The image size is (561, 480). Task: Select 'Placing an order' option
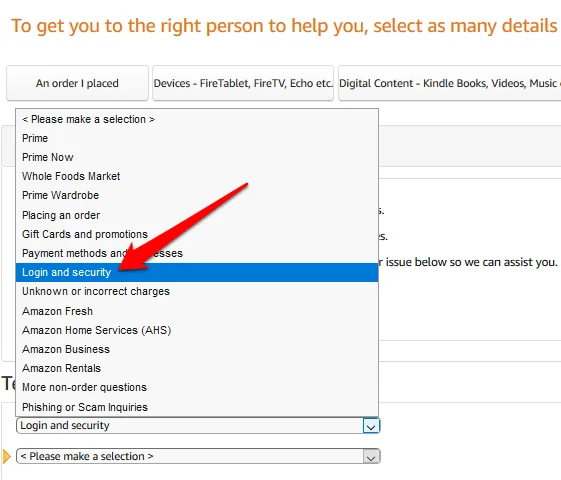(x=197, y=215)
